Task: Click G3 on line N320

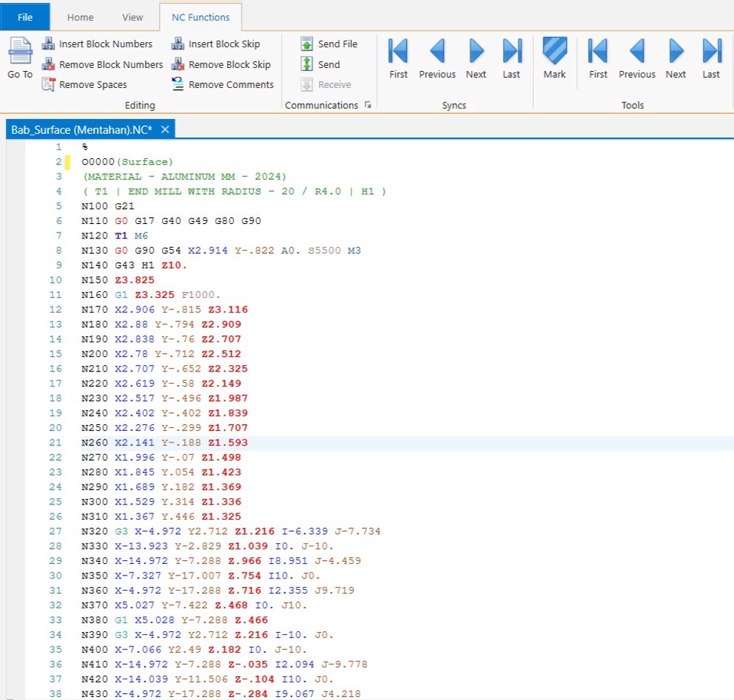Action: 122,531
